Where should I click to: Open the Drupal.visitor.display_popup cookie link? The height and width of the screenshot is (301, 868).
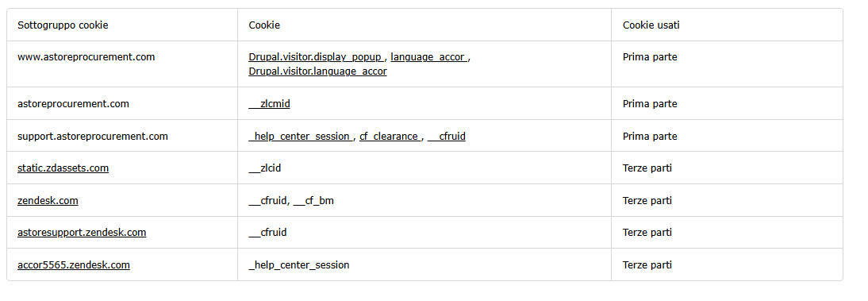316,57
